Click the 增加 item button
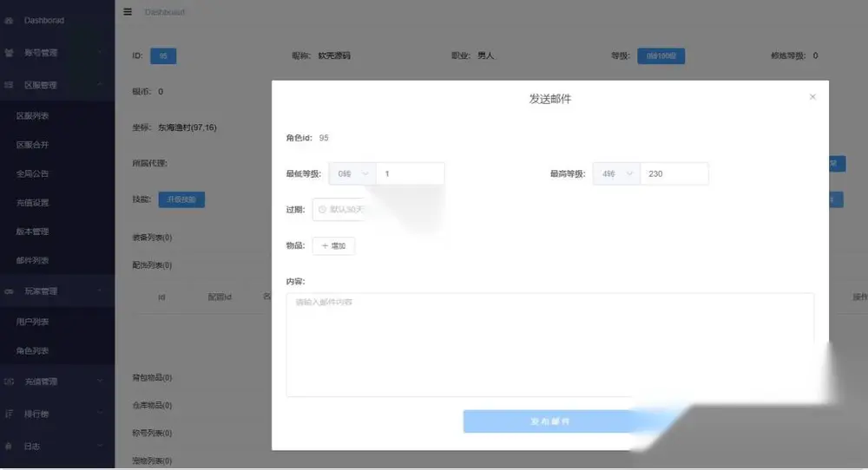868x470 pixels. tap(333, 245)
